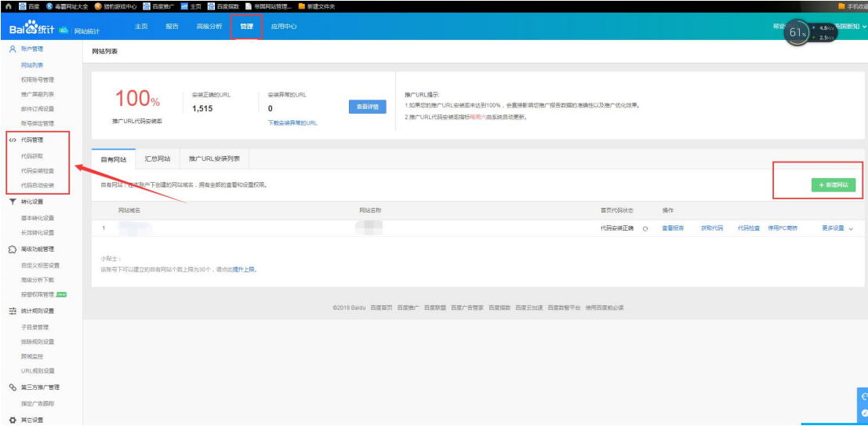Click the 其它设置 gear icon
Viewport: 868px width, 426px height.
click(13, 420)
